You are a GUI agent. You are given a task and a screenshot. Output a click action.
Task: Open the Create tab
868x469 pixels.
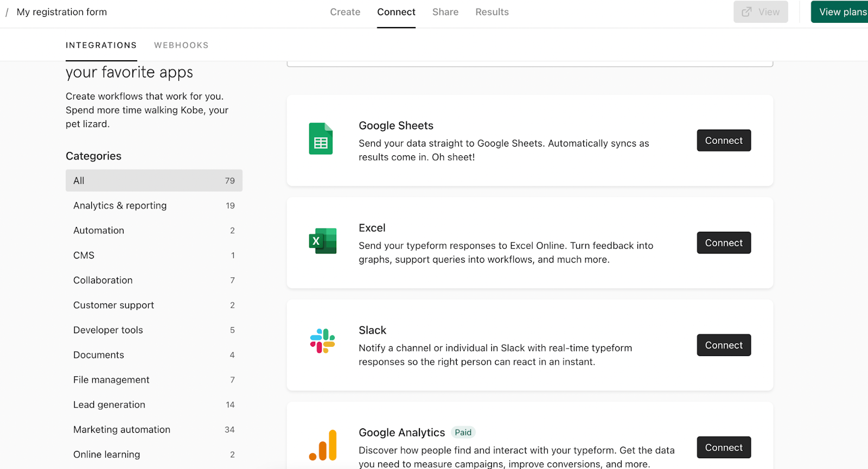(345, 12)
